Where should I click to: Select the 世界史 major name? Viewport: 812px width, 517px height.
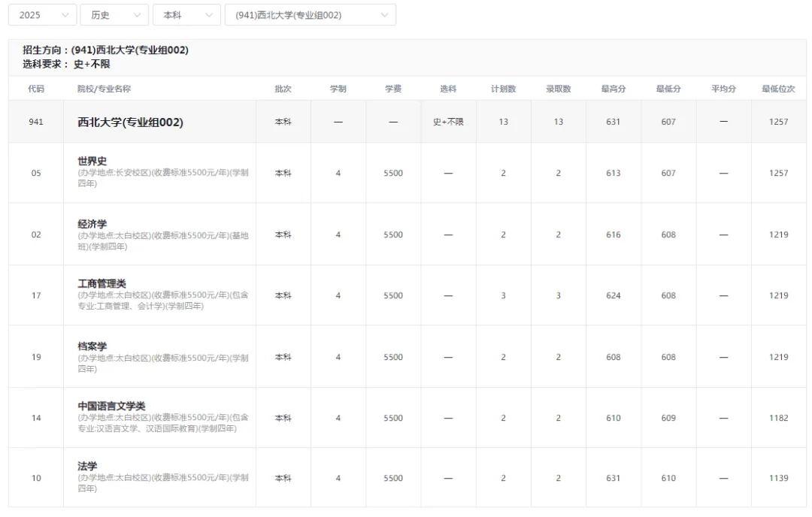point(92,161)
